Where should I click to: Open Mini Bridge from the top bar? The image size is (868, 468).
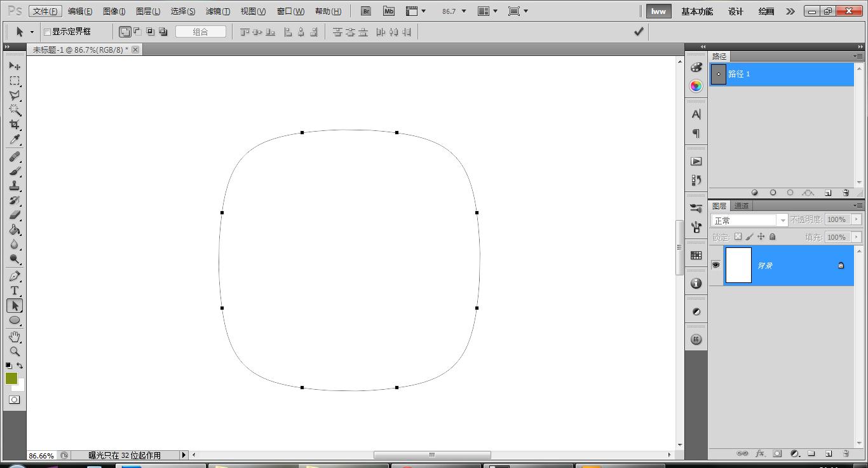(388, 11)
